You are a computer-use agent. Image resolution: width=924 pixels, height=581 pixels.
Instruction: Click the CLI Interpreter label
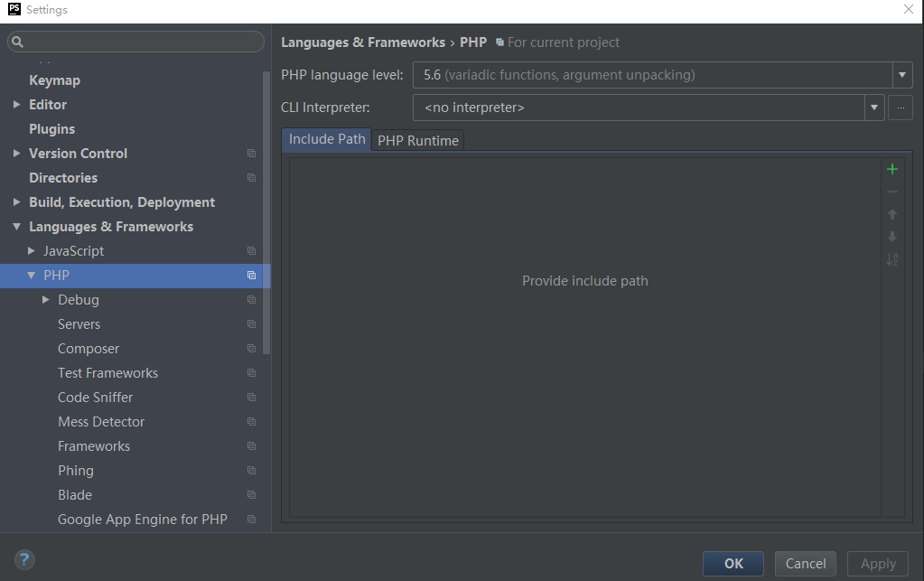tap(325, 108)
